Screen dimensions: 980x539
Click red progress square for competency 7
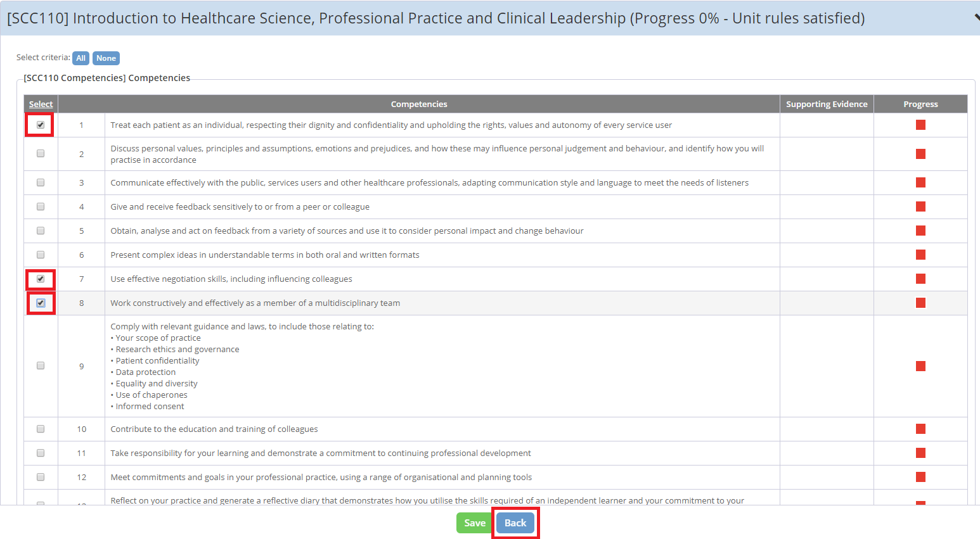(920, 279)
